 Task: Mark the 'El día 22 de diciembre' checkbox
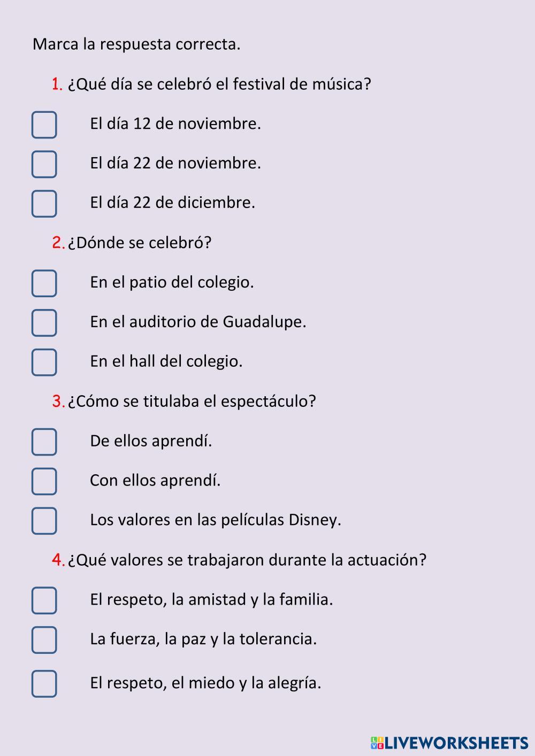pyautogui.click(x=44, y=204)
